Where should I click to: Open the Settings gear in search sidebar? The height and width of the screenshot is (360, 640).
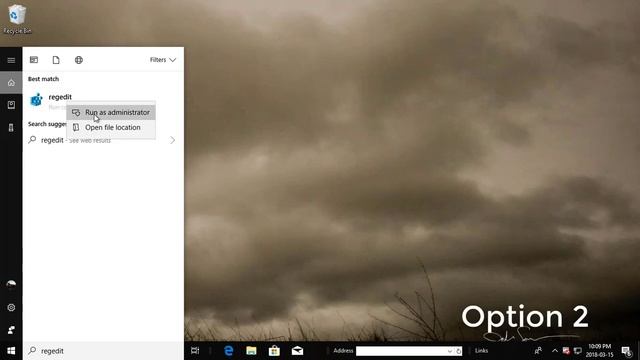pos(11,307)
